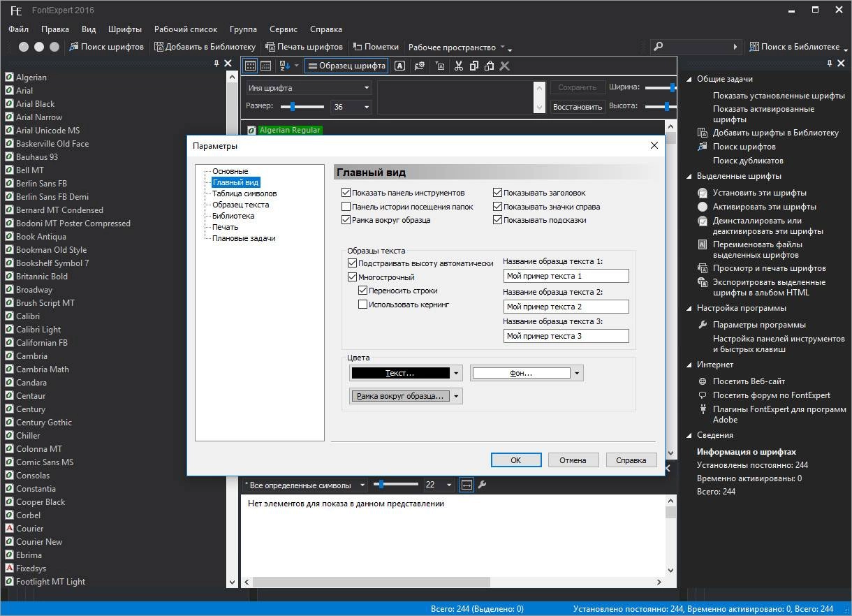Click the wrench icon in character toolbar
852x616 pixels.
click(x=482, y=485)
